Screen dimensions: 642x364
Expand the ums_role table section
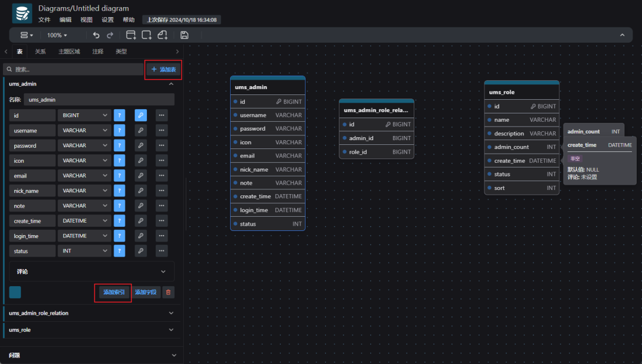[x=92, y=330]
